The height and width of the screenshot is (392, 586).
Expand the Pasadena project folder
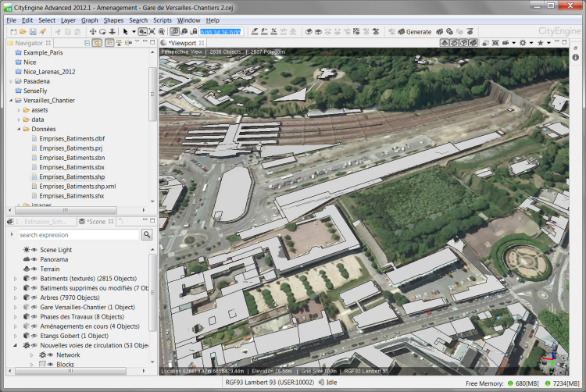pos(11,81)
